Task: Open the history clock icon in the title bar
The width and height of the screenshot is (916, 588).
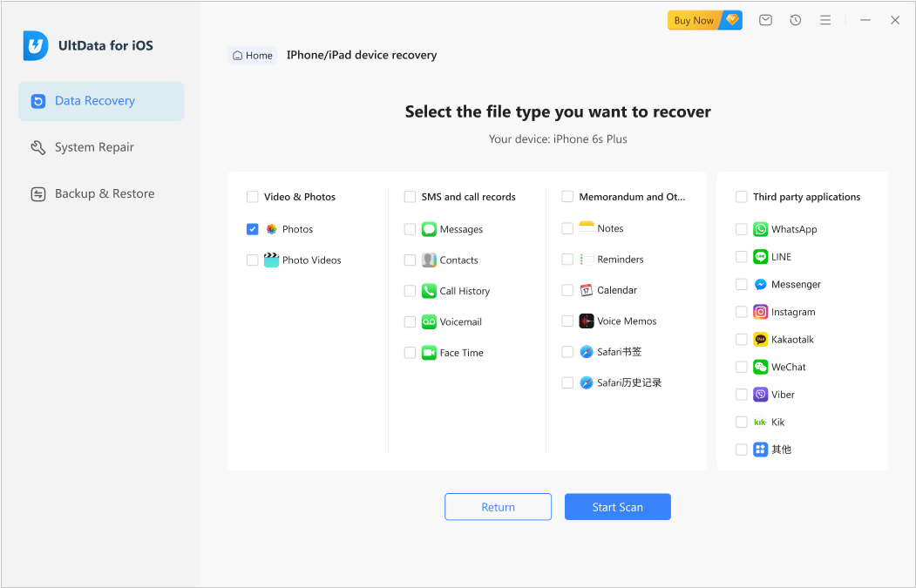Action: click(x=795, y=20)
